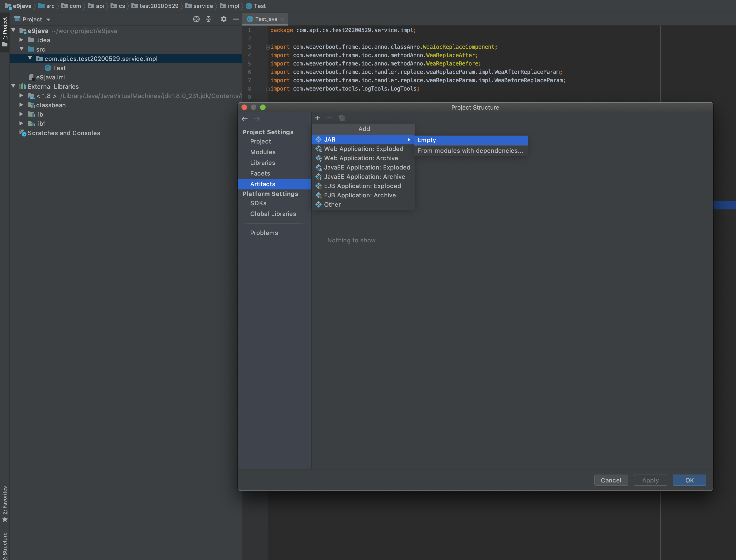Screen dimensions: 736x560
Task: Click the plus icon to add artifact
Action: click(x=318, y=118)
